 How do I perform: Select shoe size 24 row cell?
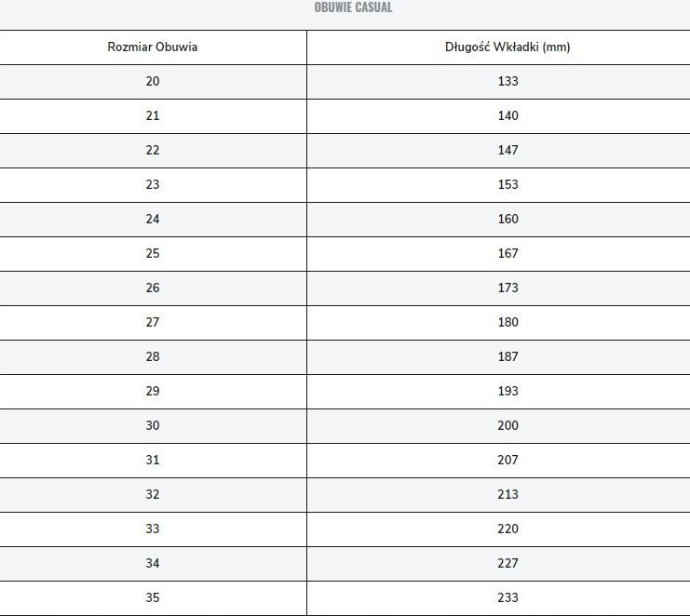(x=153, y=219)
